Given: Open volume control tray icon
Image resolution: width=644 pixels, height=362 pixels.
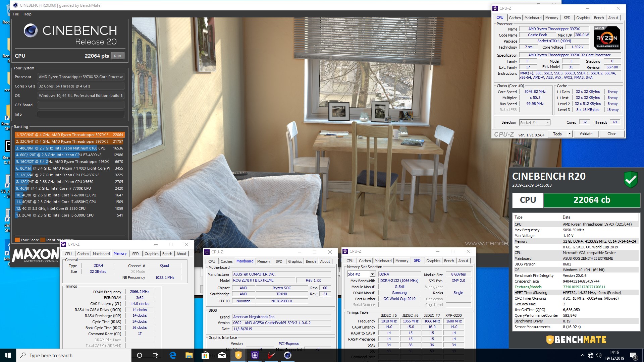Looking at the screenshot, I should 599,355.
